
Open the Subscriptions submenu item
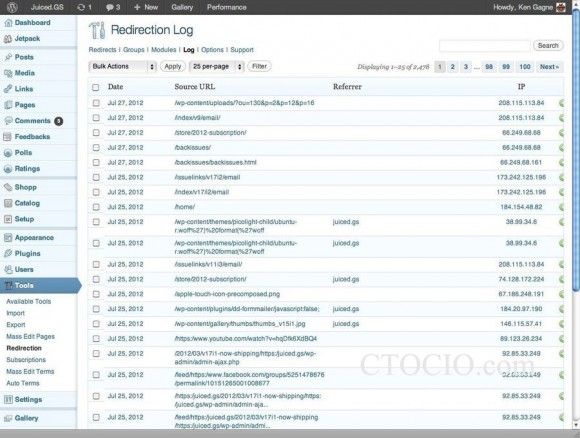pos(26,360)
